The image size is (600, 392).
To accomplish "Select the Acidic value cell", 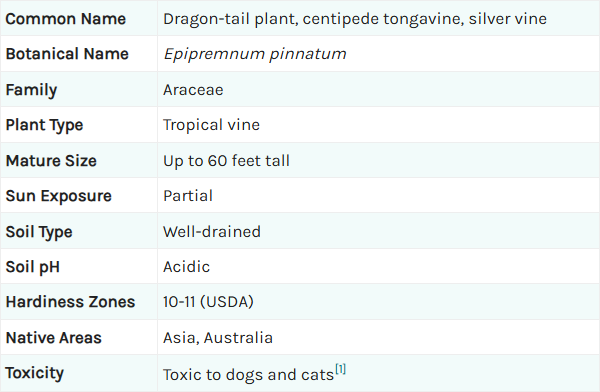I will coord(378,266).
